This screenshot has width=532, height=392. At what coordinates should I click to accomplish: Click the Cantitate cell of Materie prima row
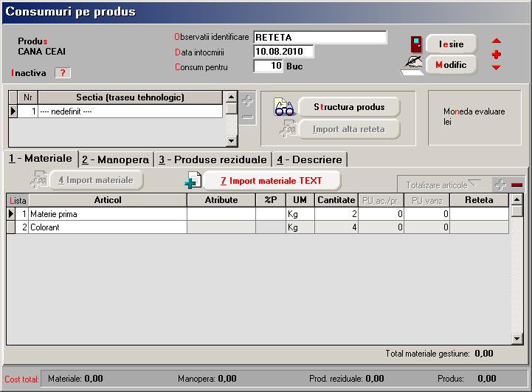tap(336, 214)
